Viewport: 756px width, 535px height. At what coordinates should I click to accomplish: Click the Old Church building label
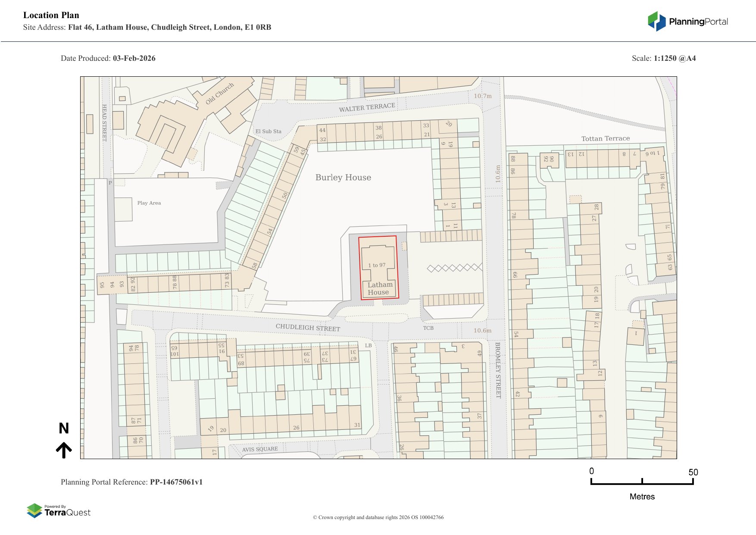[x=219, y=94]
